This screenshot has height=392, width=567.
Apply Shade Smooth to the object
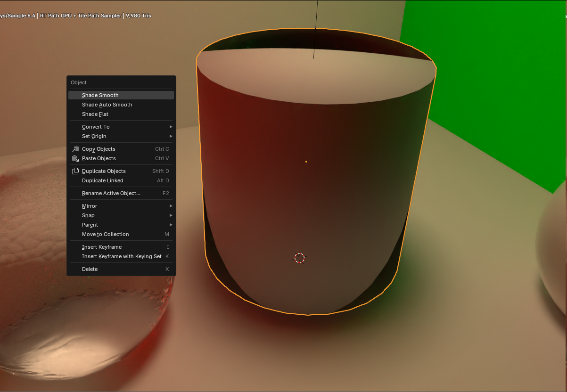tap(100, 95)
